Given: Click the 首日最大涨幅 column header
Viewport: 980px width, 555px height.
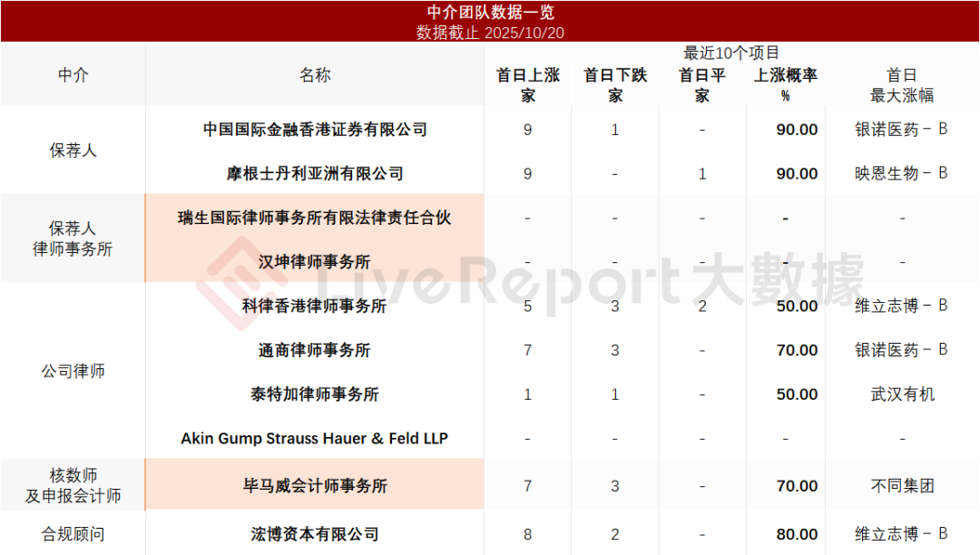Looking at the screenshot, I should point(902,85).
